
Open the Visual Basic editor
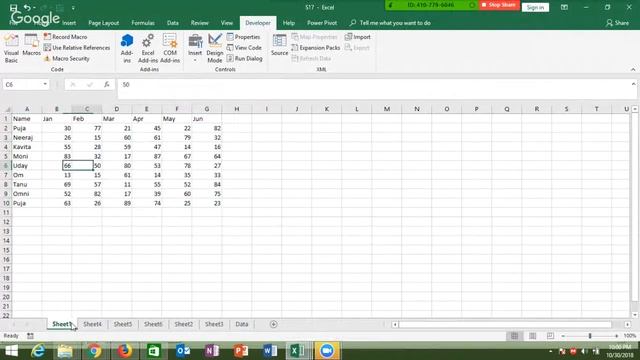click(x=11, y=48)
